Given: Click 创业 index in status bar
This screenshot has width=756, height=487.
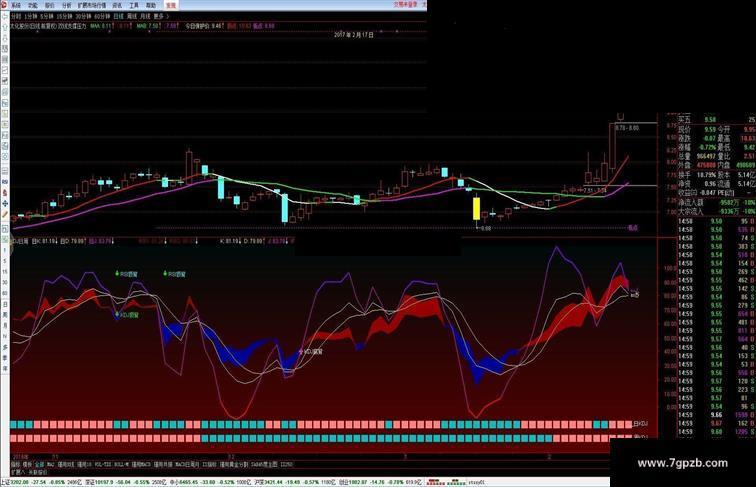Looking at the screenshot, I should pos(380,482).
